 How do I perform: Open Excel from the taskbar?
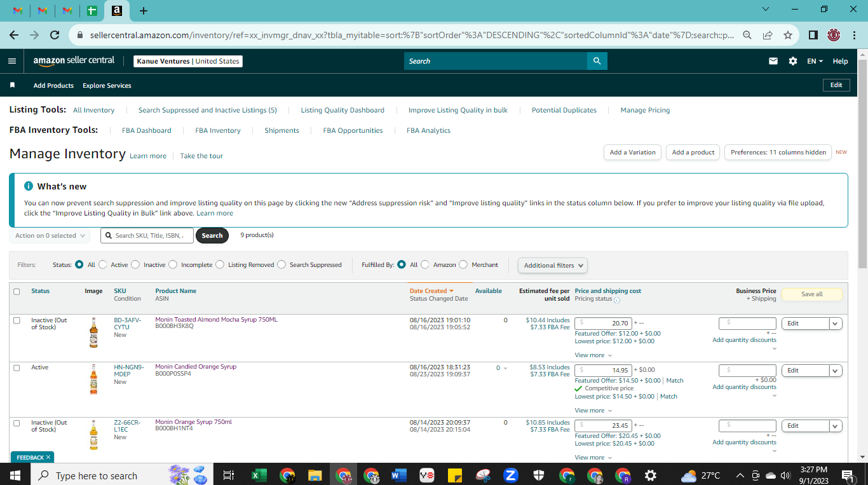(x=259, y=475)
